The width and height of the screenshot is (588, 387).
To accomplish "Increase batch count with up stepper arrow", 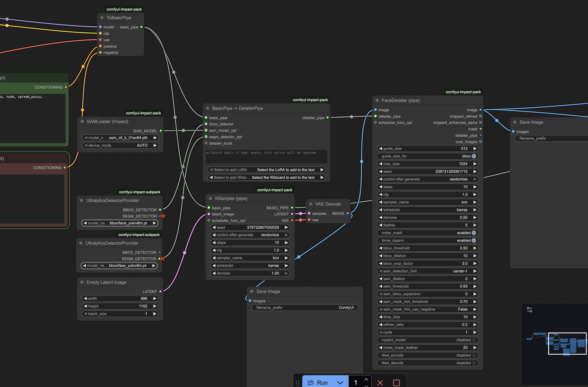I will tap(366, 379).
